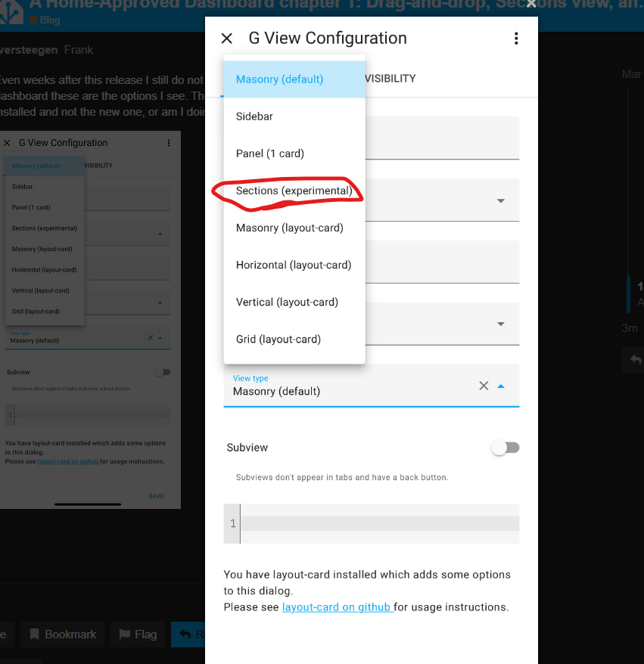Open the layout-card on github link
The width and height of the screenshot is (644, 664).
[x=338, y=607]
